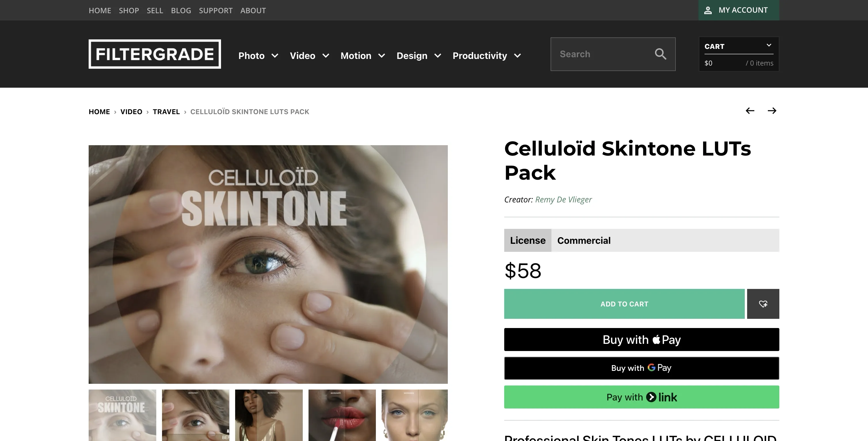Expand the Cart dropdown chevron
This screenshot has height=441, width=868.
pos(769,45)
